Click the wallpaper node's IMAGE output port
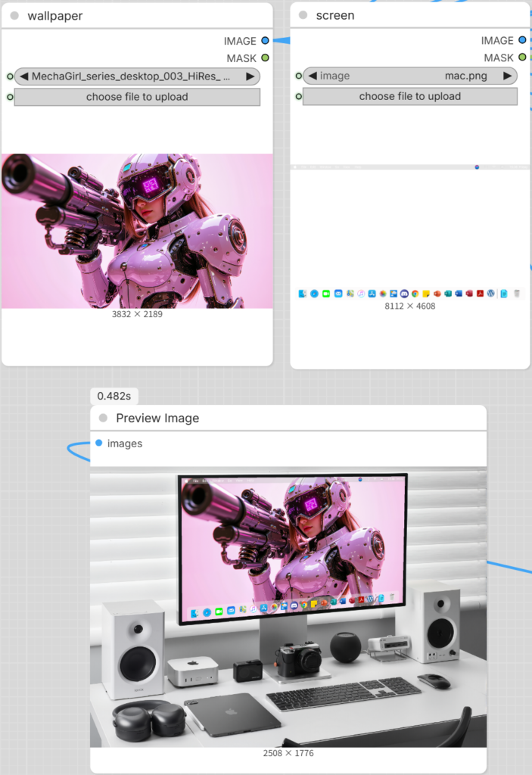Screen dimensions: 532x775 pos(265,41)
